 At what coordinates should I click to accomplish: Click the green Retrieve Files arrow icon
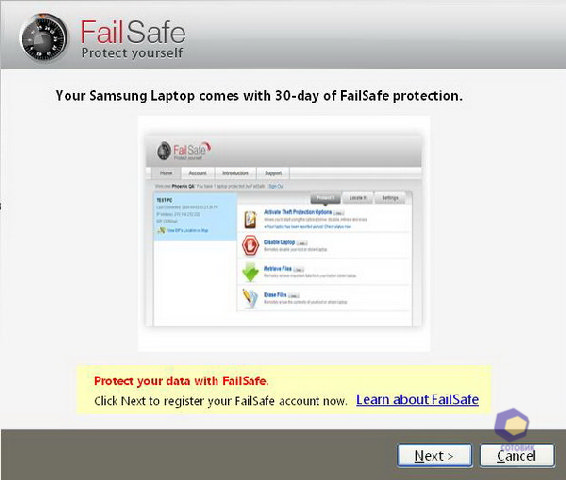coord(251,272)
